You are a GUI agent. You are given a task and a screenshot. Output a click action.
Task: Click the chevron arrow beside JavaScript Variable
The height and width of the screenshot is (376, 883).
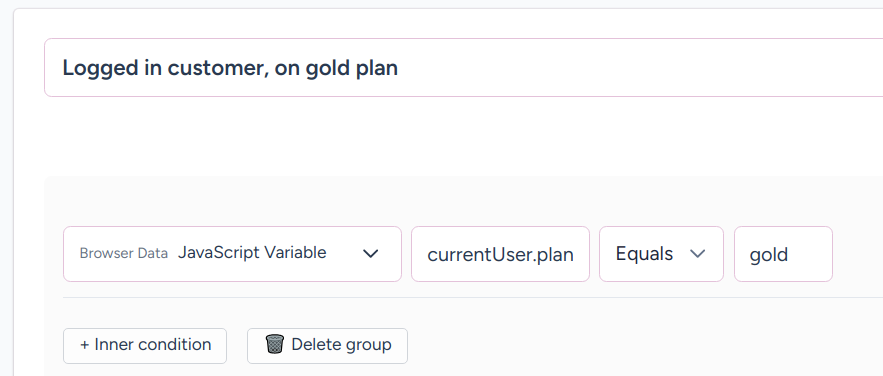point(371,254)
